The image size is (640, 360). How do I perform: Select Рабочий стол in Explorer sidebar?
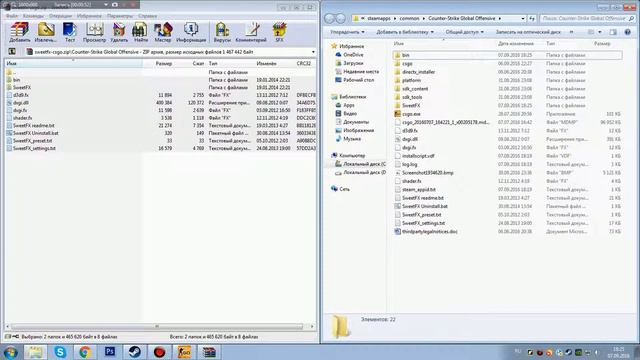click(x=358, y=80)
